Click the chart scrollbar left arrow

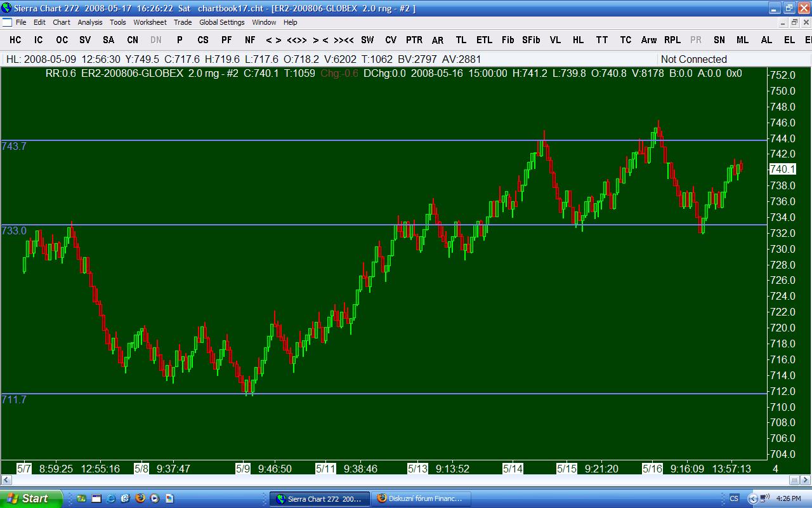click(6, 480)
